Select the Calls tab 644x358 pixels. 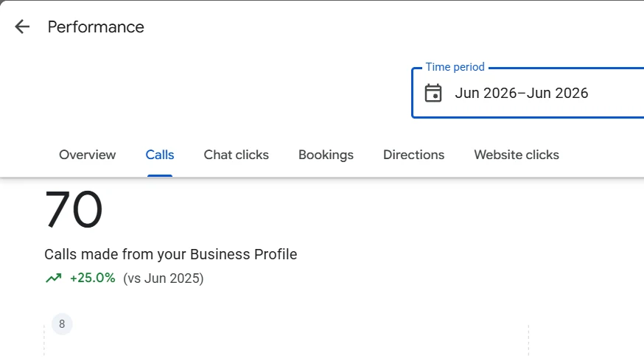tap(160, 155)
